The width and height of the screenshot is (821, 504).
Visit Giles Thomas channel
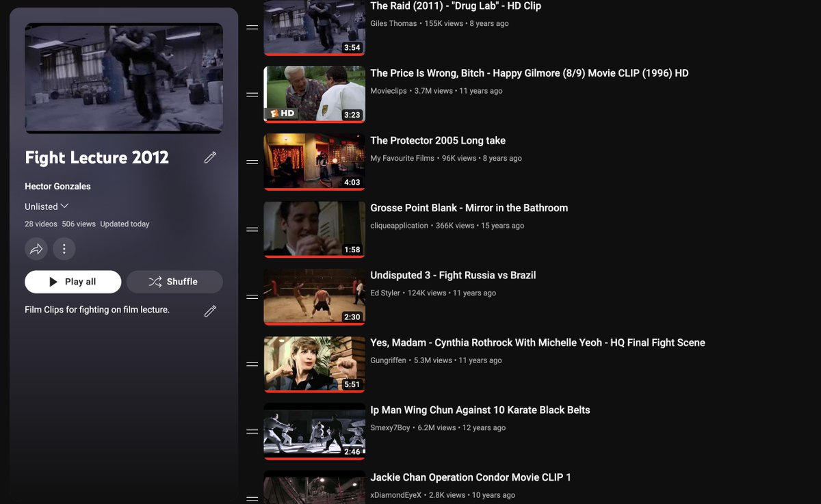pos(393,23)
